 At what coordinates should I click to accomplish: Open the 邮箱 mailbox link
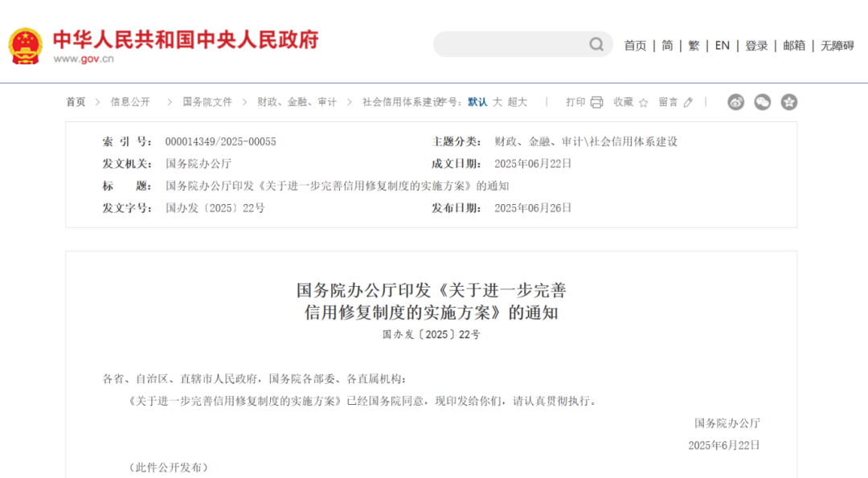(794, 46)
